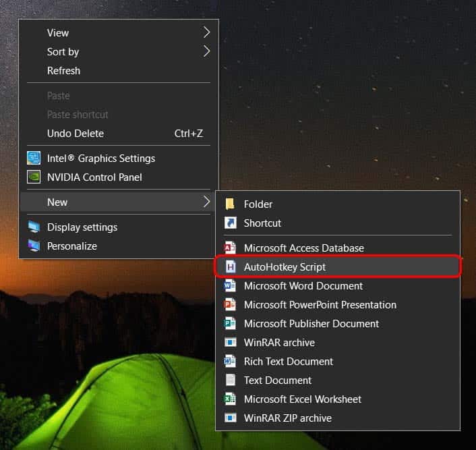The width and height of the screenshot is (476, 450).
Task: Click the WinRAR archive icon
Action: [x=230, y=343]
